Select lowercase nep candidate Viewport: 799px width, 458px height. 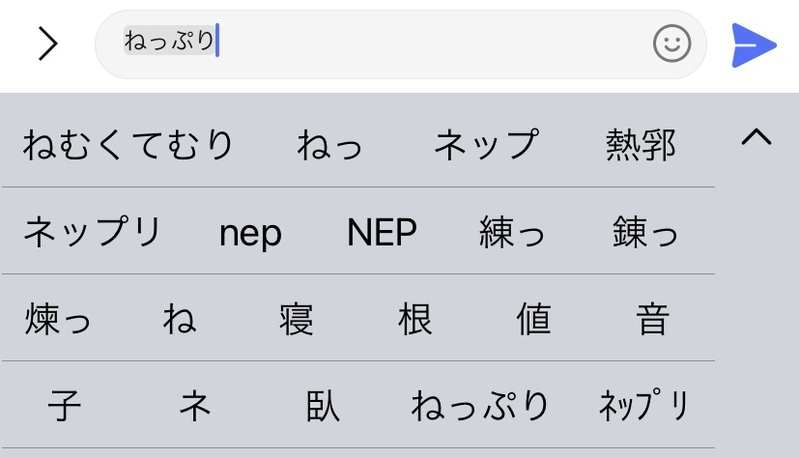(250, 232)
